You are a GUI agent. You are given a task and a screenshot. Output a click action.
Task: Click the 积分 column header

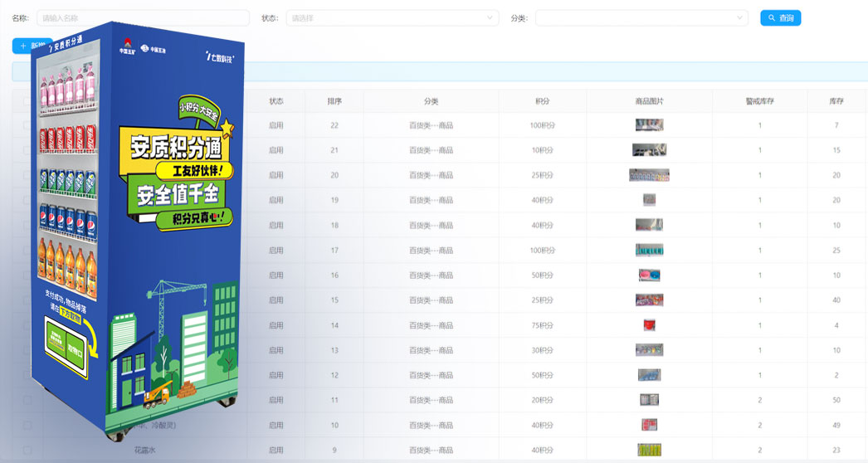click(542, 101)
